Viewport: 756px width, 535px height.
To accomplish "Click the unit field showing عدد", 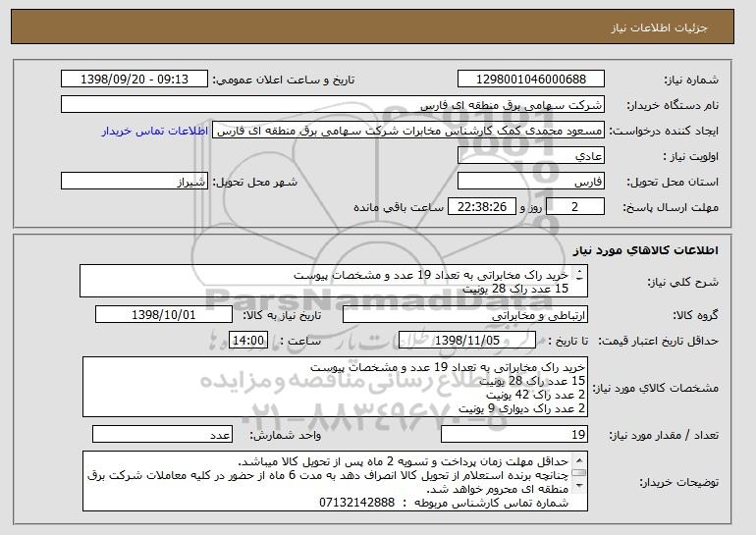I will tap(162, 434).
